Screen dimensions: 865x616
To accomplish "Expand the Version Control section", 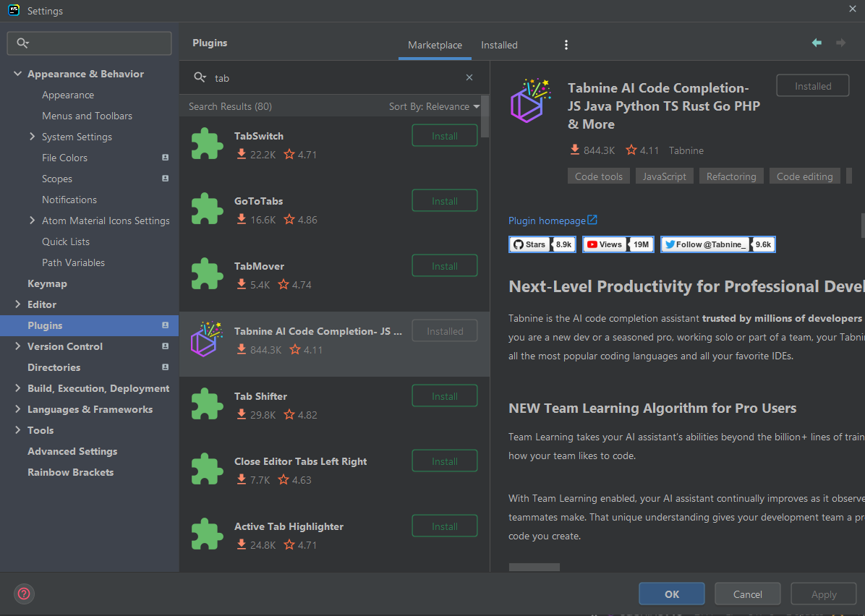I will click(18, 346).
